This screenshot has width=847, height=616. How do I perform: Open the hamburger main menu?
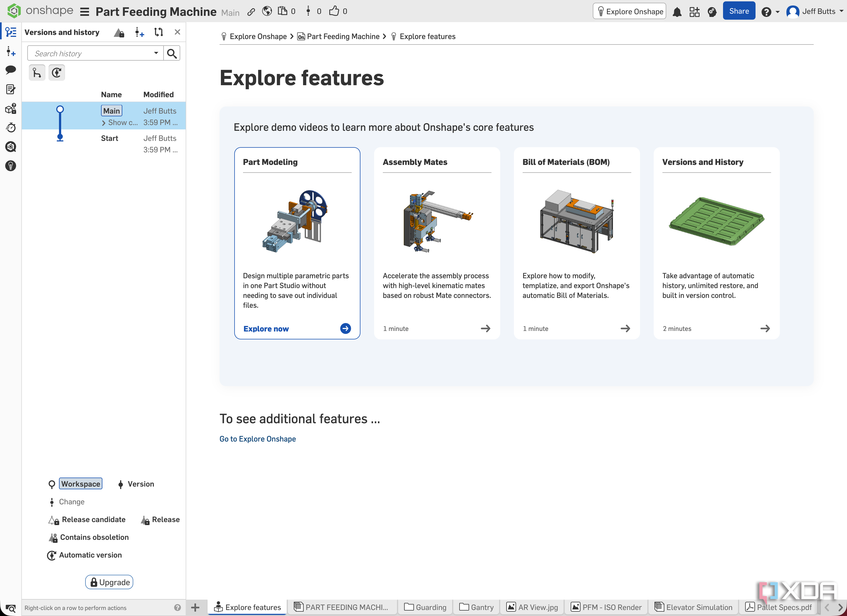85,12
